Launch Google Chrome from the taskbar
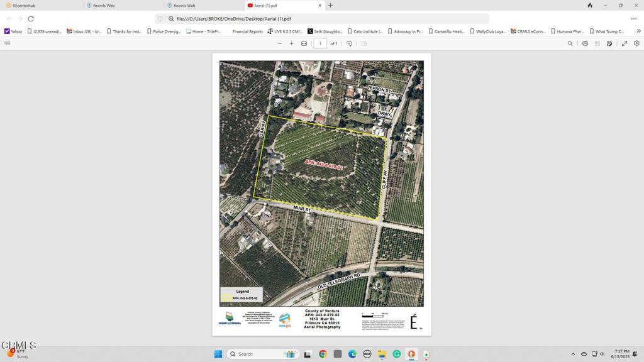This screenshot has width=644, height=362. [x=323, y=354]
